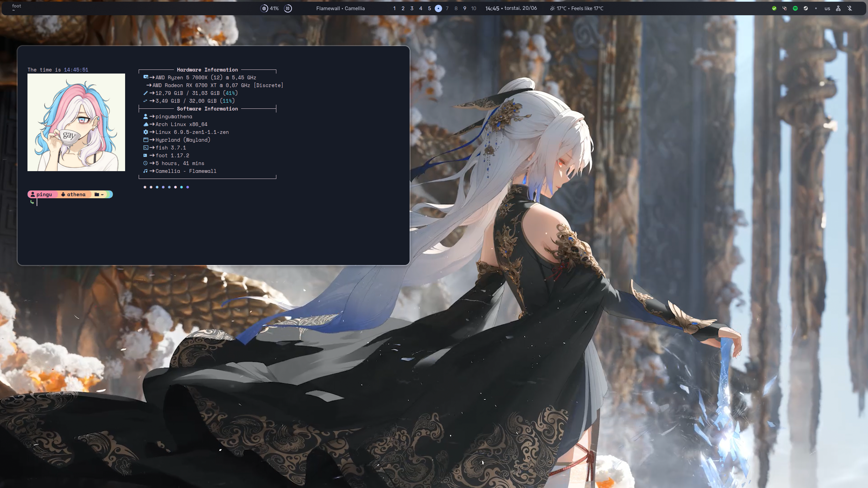Screen dimensions: 868x488
Task: Click the window icon beside Hyprland
Action: coord(146,140)
